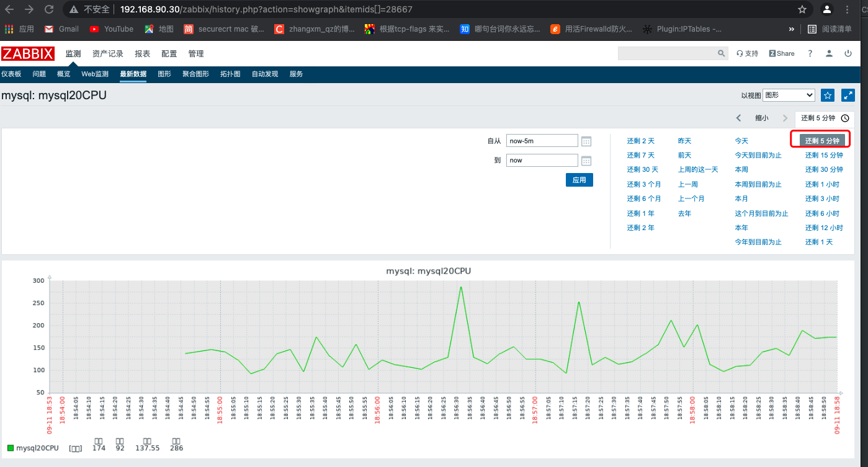
Task: Click the search magnifier icon
Action: pyautogui.click(x=721, y=53)
